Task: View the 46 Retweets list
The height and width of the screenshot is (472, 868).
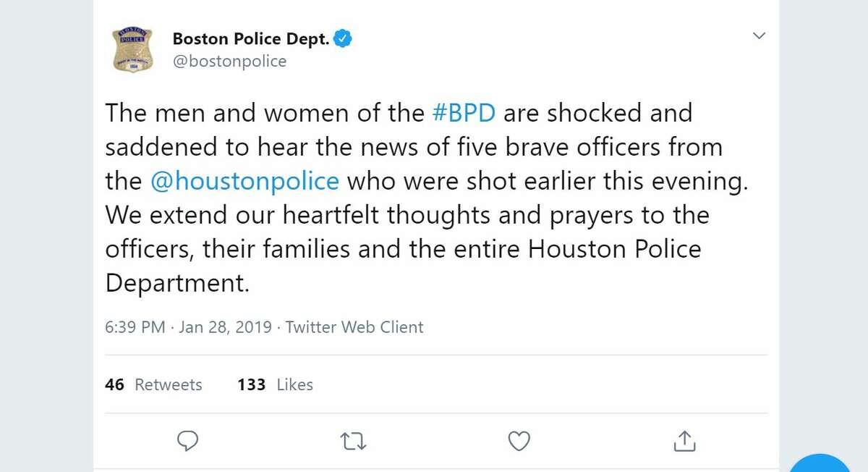Action: [153, 384]
